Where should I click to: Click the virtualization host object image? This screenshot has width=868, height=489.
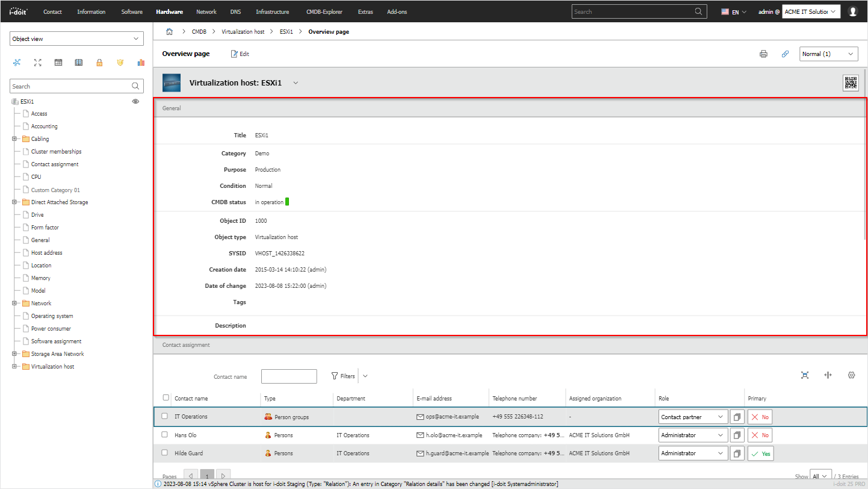(172, 83)
